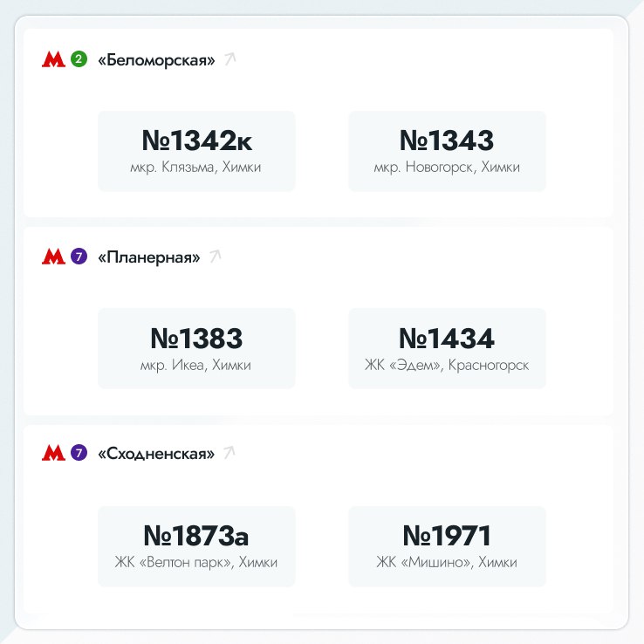The height and width of the screenshot is (644, 644).
Task: Click the Metro logo beside «Сходненская»
Action: pos(53,454)
